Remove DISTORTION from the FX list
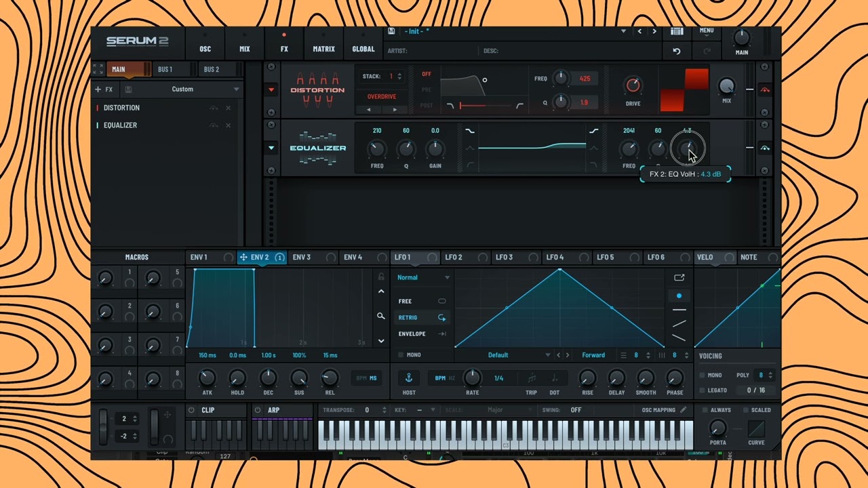868x488 pixels. 229,108
